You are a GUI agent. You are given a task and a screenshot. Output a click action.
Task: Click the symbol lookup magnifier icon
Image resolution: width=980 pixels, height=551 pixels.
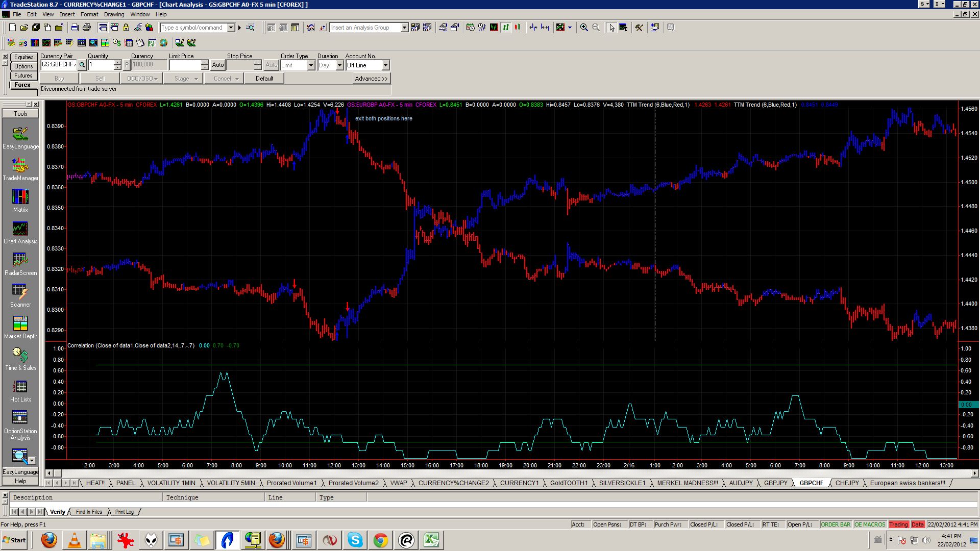82,65
